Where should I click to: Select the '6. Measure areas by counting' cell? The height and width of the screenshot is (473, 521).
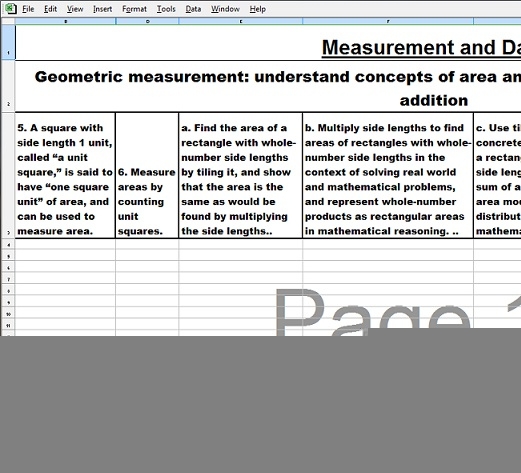[x=147, y=176]
